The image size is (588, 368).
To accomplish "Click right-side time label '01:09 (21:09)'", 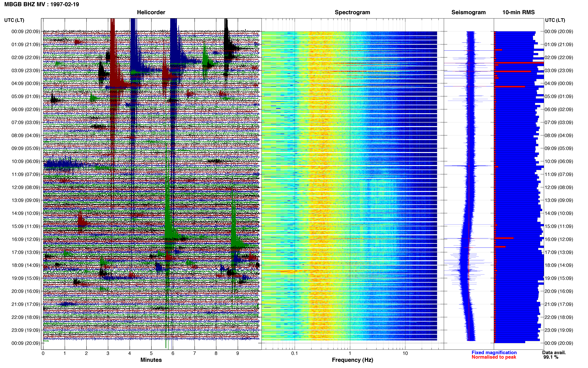I will tap(559, 45).
